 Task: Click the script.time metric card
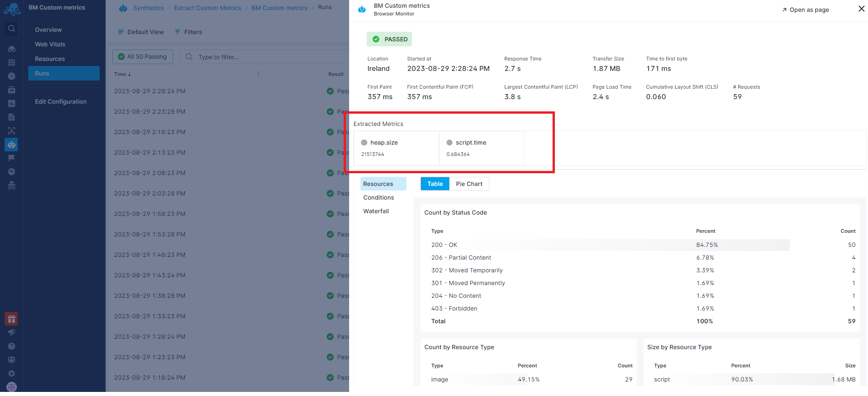[482, 148]
